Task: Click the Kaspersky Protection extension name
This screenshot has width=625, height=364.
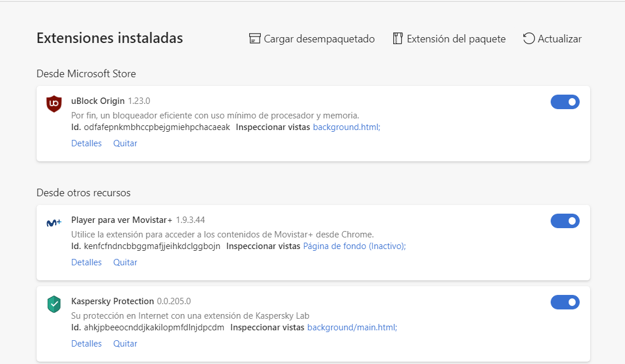Action: tap(113, 301)
